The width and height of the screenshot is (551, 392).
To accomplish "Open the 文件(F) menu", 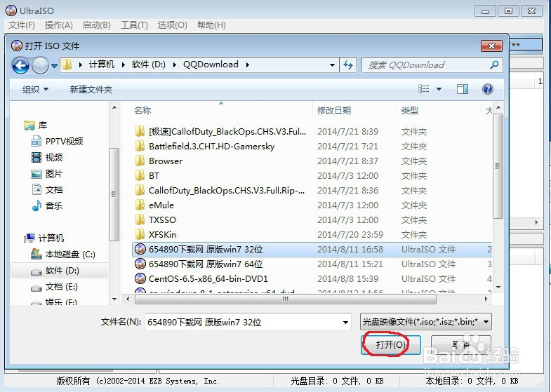I will [x=22, y=25].
